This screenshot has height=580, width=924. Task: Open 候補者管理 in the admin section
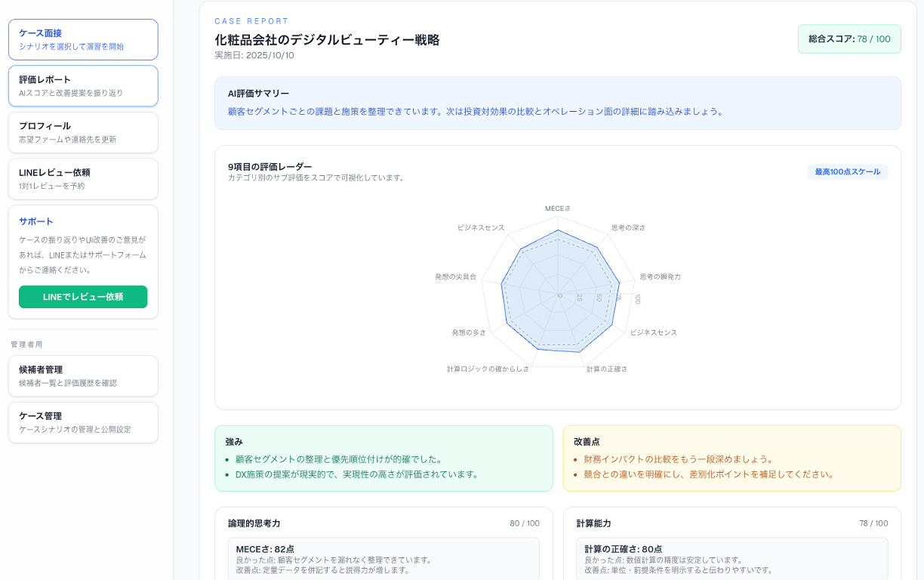[x=83, y=375]
